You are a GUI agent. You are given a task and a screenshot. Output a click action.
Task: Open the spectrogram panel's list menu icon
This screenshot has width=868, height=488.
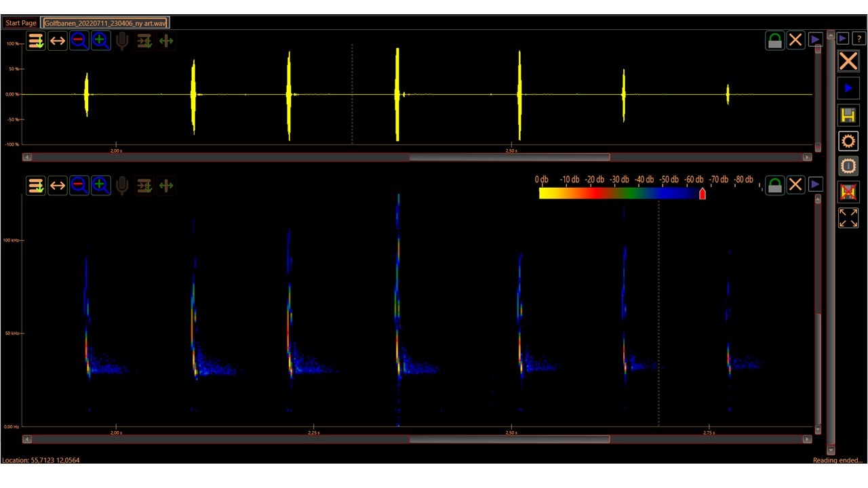36,186
